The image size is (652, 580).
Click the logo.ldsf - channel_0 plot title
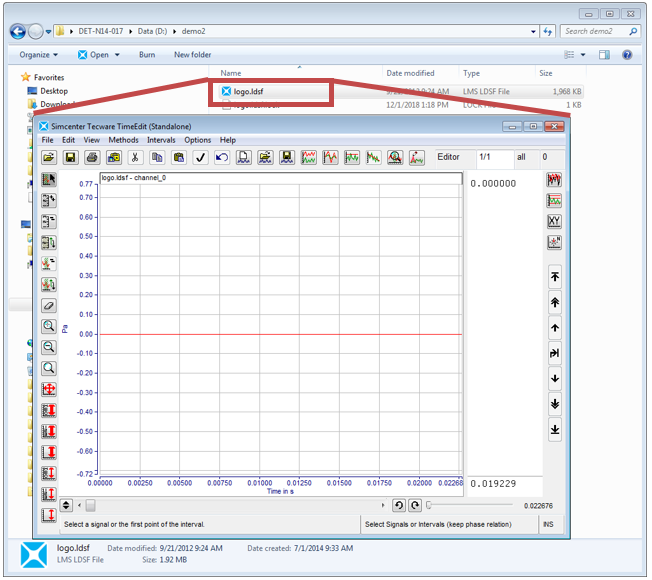click(133, 178)
